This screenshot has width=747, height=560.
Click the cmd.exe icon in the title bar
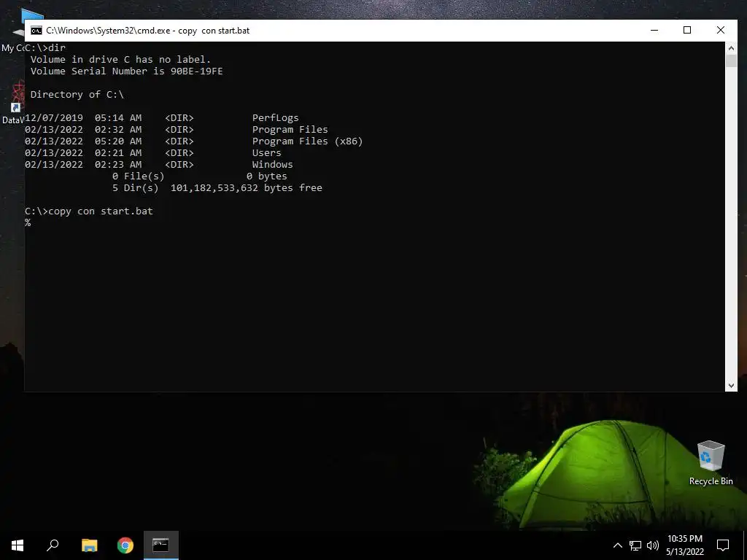point(36,31)
